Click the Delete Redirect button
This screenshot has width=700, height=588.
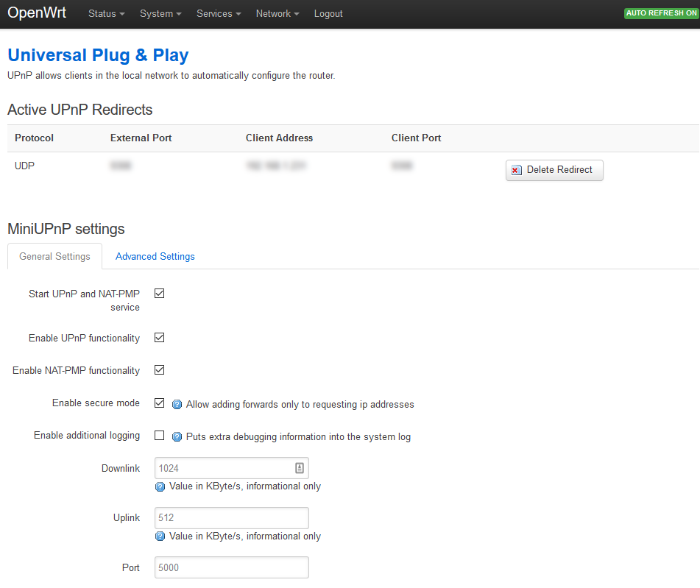(x=554, y=170)
